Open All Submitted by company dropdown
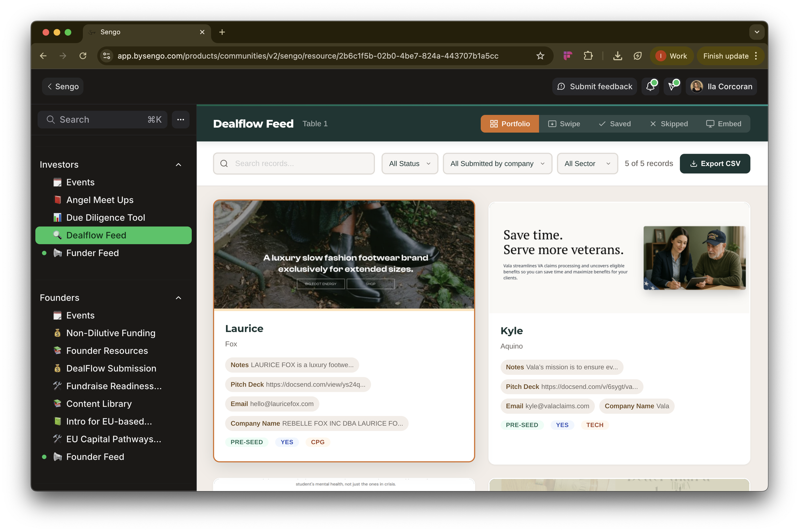799x532 pixels. point(497,164)
